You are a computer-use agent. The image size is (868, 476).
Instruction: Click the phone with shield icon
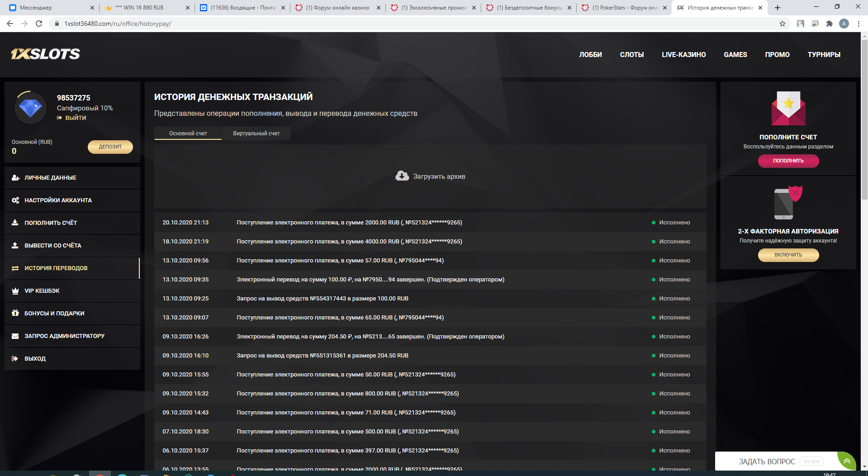[x=788, y=202]
